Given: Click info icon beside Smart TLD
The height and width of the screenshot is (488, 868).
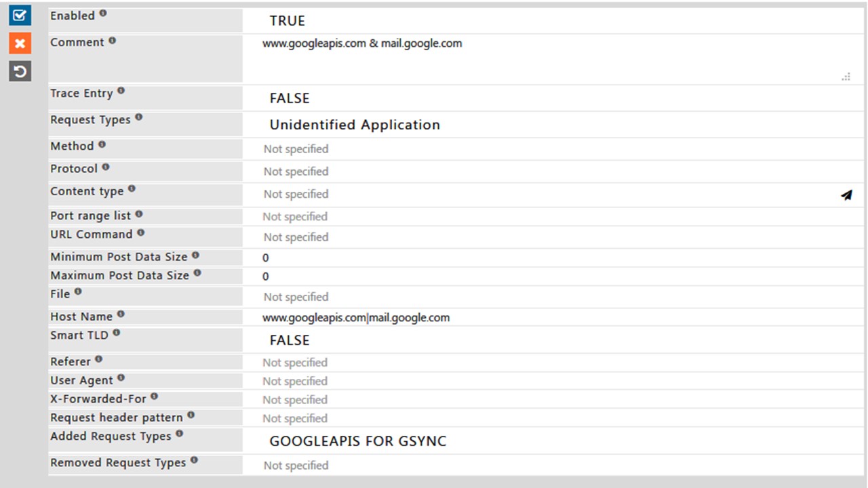Looking at the screenshot, I should click(x=116, y=333).
